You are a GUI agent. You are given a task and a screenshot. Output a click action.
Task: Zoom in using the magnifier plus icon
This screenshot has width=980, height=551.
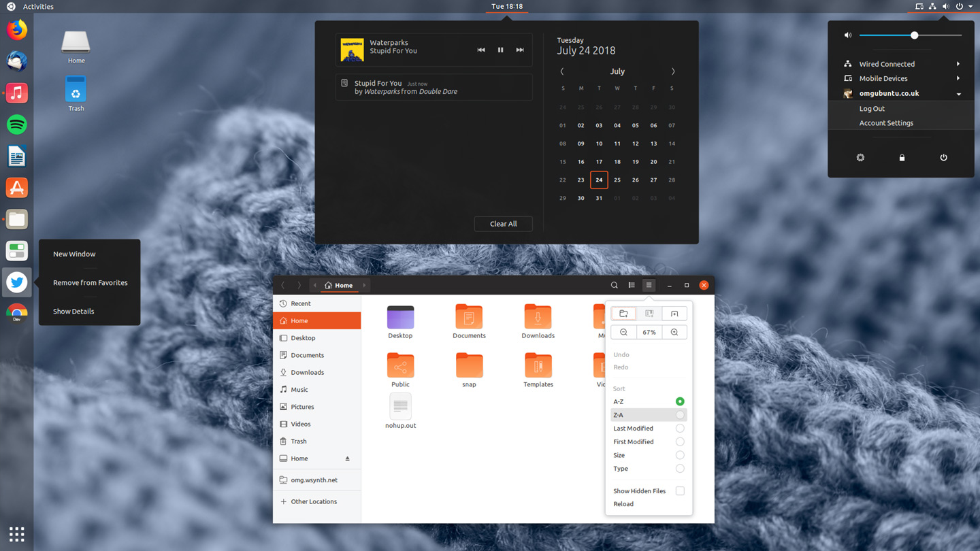674,332
